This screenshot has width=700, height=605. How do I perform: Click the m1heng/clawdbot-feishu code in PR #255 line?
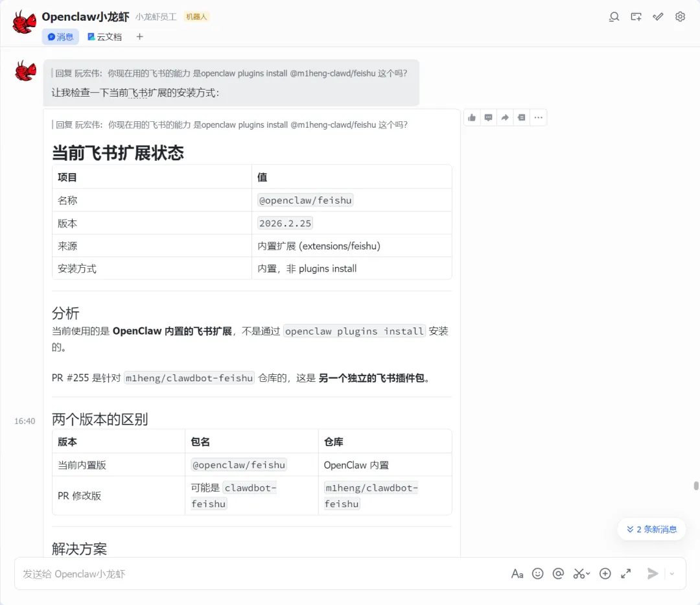click(x=189, y=378)
